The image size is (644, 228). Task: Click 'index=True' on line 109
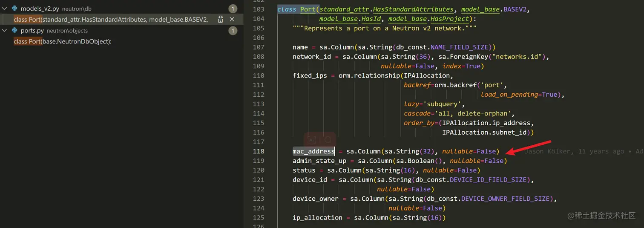[x=461, y=66]
